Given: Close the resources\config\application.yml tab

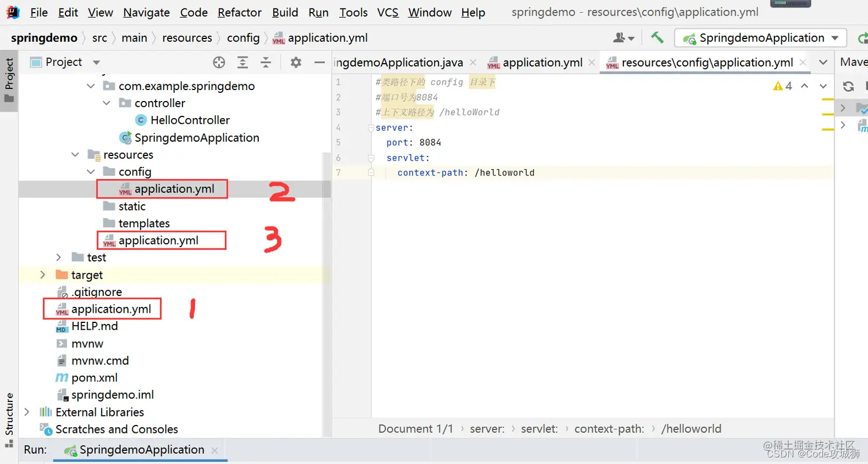Looking at the screenshot, I should [803, 63].
